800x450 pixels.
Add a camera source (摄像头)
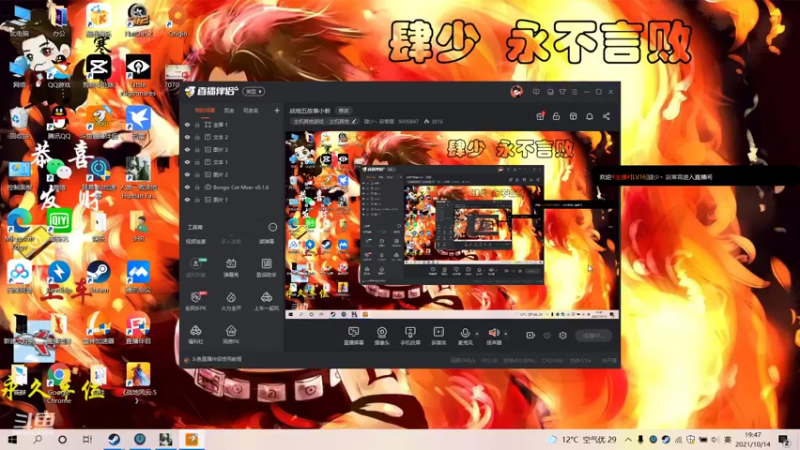[382, 336]
